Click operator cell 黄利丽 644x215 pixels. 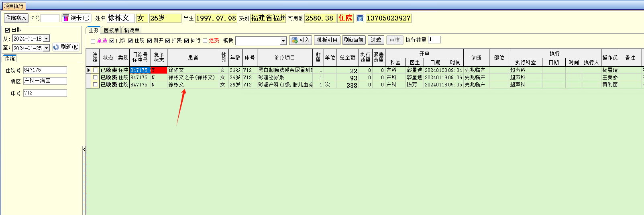[x=610, y=84]
